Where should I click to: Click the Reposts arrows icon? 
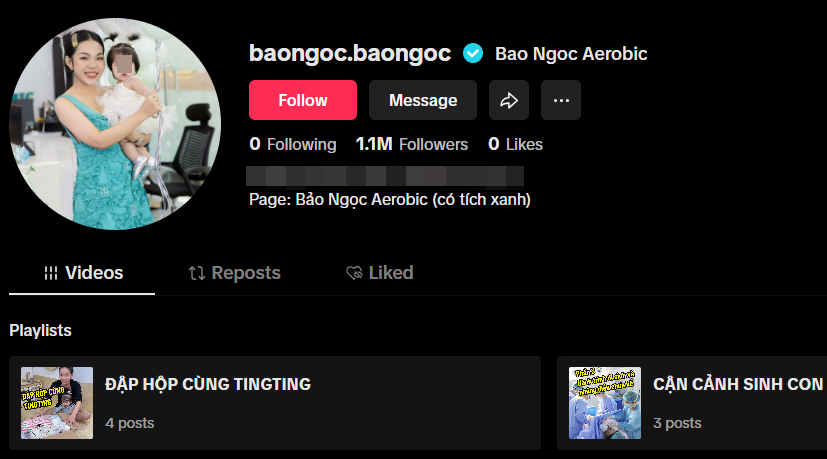click(x=197, y=273)
